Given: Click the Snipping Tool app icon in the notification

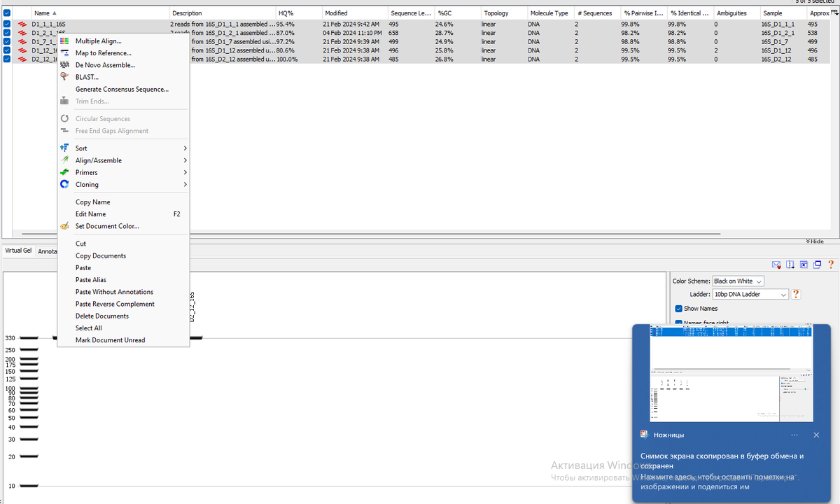Looking at the screenshot, I should (644, 435).
